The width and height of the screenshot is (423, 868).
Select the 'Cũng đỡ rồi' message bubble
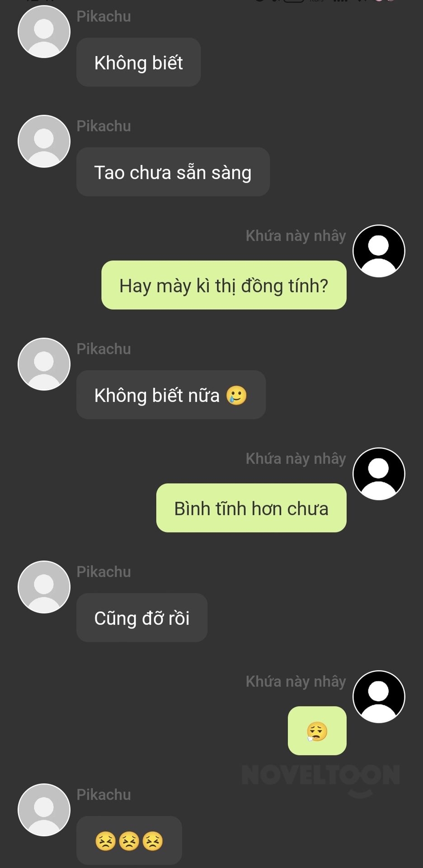(142, 618)
